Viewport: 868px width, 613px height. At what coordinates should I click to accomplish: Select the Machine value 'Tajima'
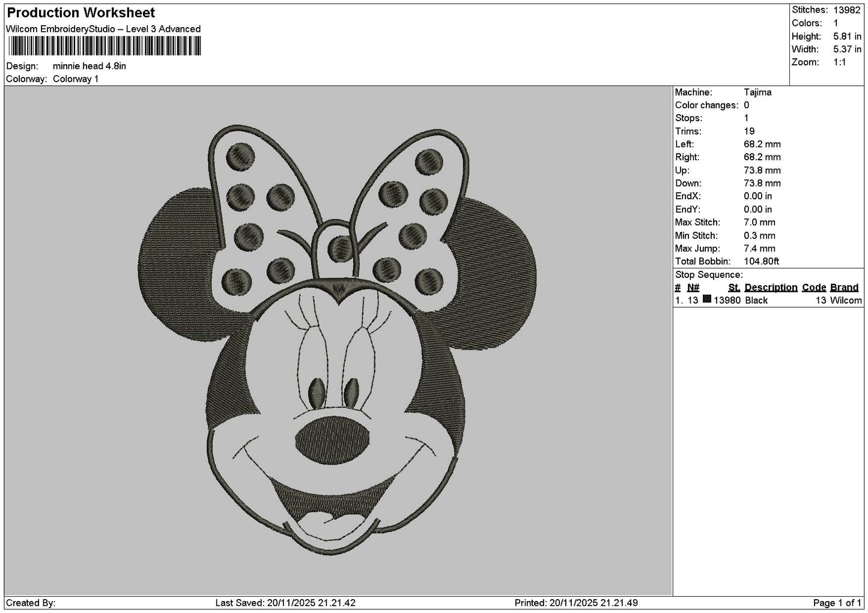pos(757,92)
